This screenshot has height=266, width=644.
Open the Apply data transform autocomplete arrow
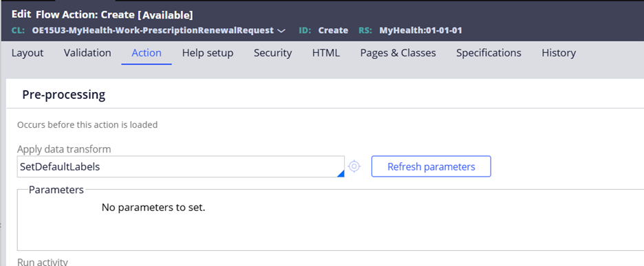point(341,174)
